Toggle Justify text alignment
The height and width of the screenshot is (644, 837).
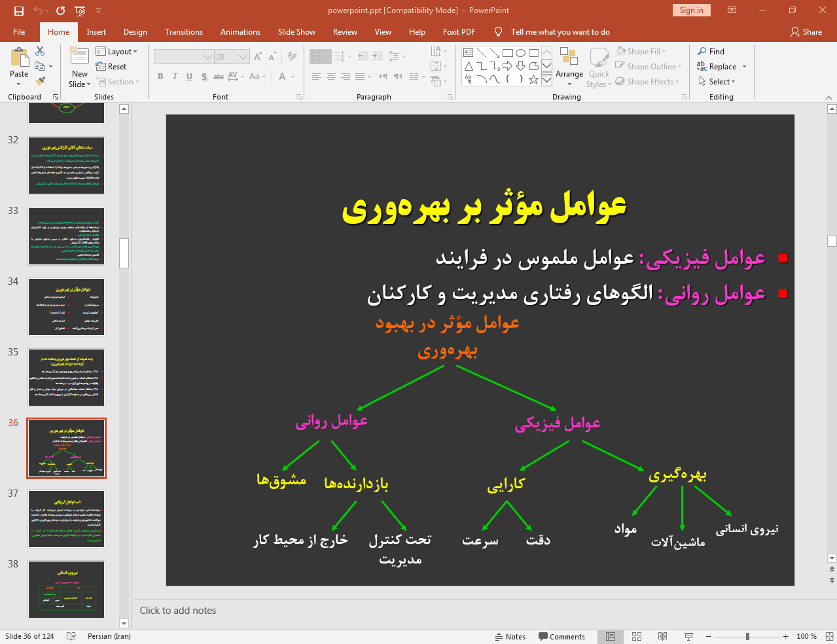coord(360,77)
